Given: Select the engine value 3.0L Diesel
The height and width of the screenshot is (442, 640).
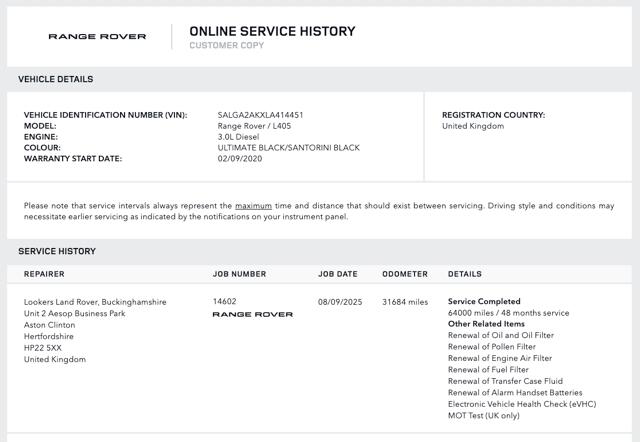Looking at the screenshot, I should [x=238, y=137].
